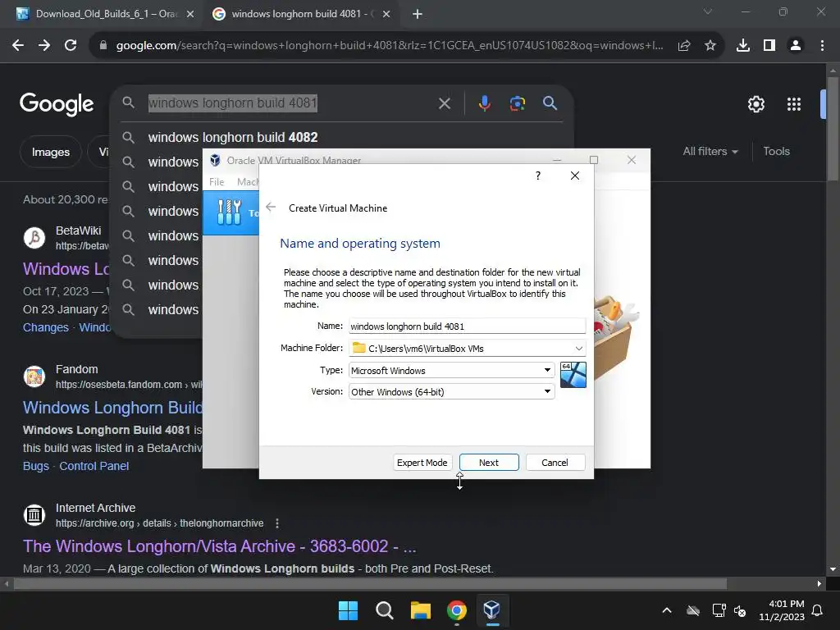
Task: Open The Windows Longhorn/Vista Archive result
Action: pyautogui.click(x=220, y=546)
